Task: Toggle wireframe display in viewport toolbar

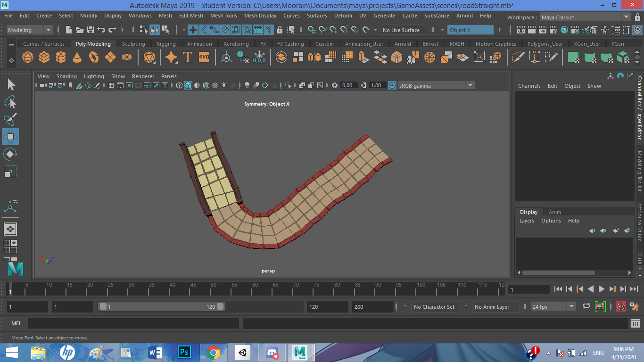Action: 179,85
